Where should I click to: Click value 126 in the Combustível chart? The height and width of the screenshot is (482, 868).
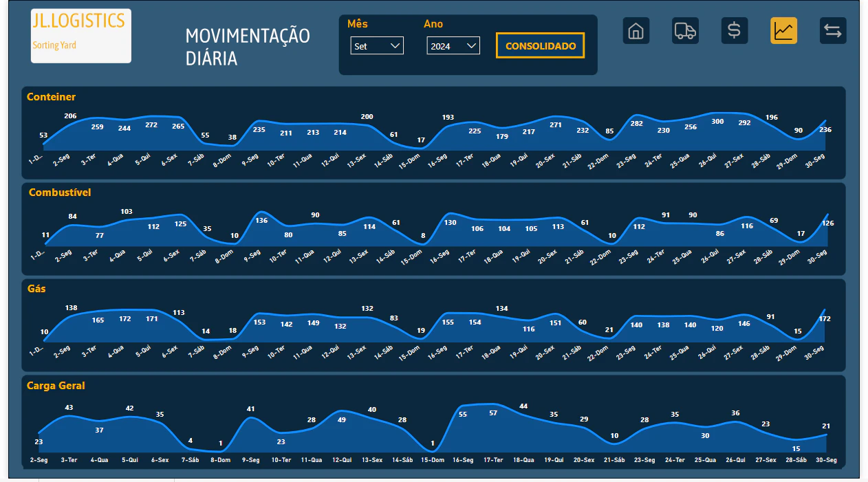(828, 222)
